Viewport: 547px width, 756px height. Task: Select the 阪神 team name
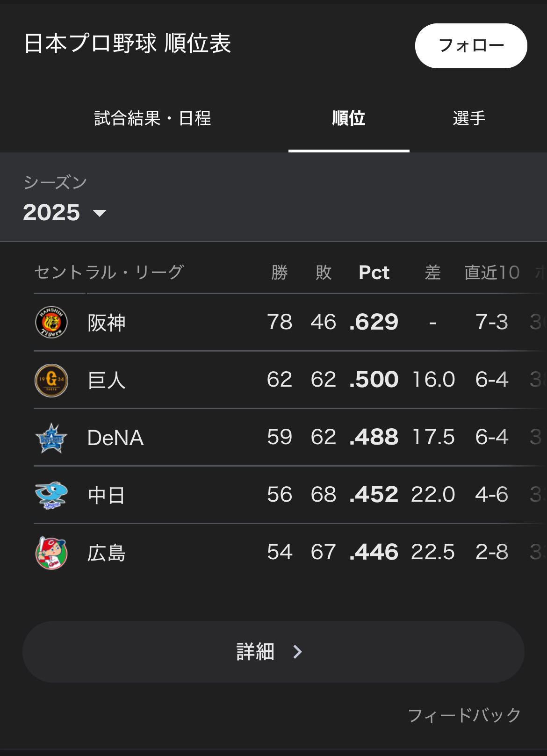107,323
